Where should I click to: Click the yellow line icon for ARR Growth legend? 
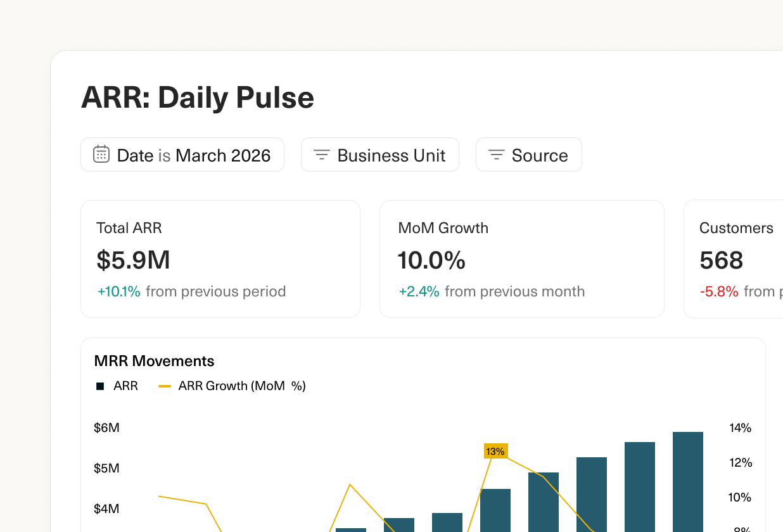(164, 385)
